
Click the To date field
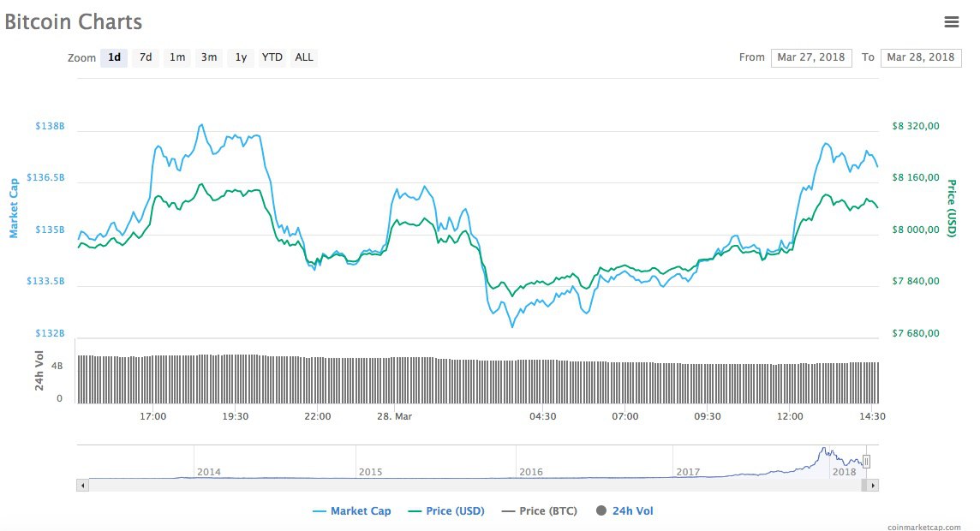[921, 57]
